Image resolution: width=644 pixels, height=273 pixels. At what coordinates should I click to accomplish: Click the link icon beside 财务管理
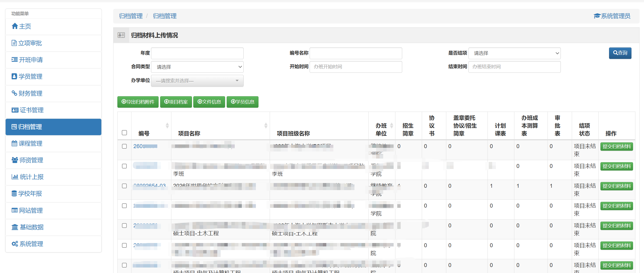pyautogui.click(x=14, y=93)
